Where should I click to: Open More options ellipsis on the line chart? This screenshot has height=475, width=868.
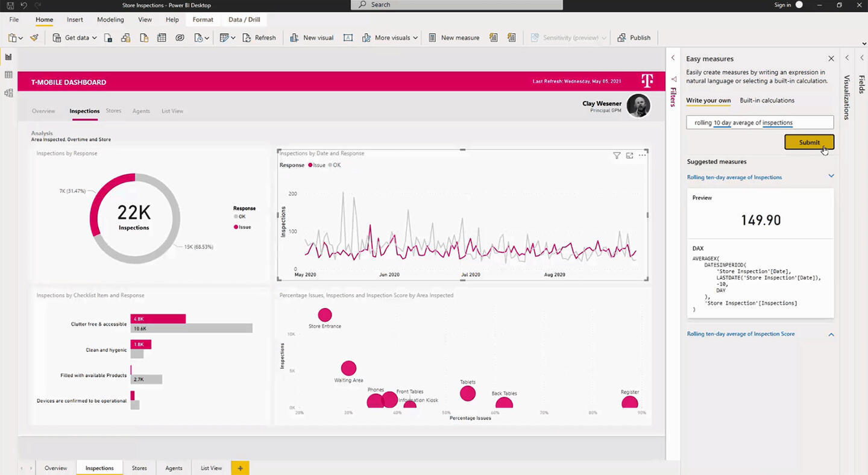click(642, 156)
